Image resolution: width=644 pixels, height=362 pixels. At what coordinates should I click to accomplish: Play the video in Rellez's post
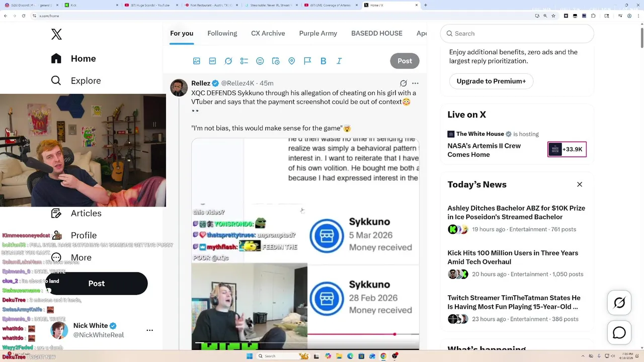point(305,243)
